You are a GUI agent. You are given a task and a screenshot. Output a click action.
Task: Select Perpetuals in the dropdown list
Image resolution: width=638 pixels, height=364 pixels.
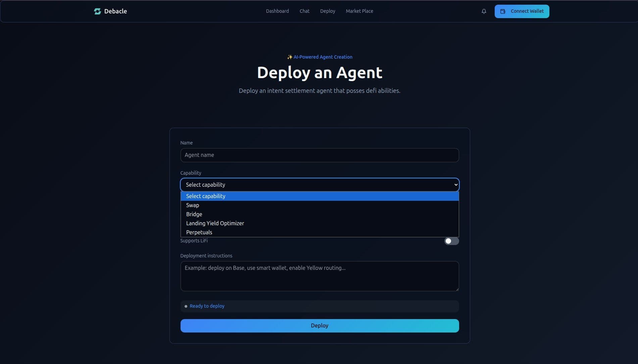point(199,232)
